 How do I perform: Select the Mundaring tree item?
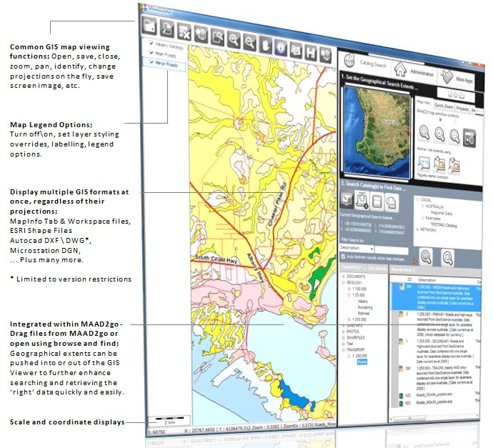(364, 307)
